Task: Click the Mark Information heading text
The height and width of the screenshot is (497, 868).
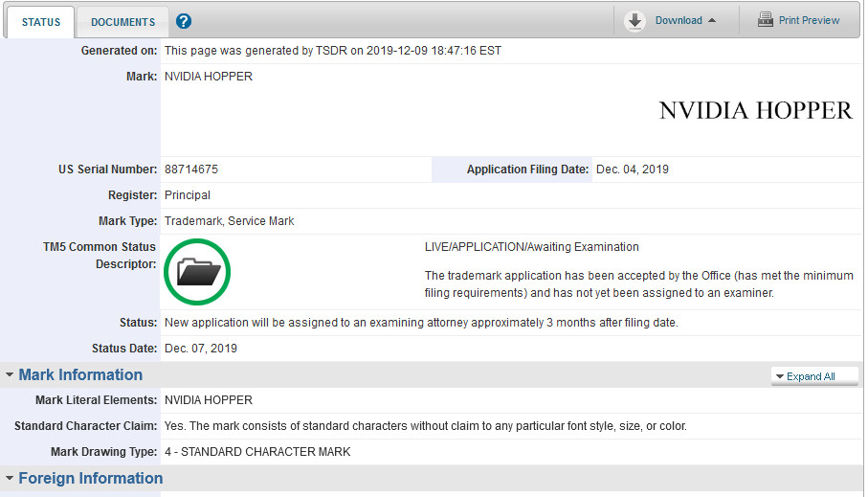Action: 80,374
